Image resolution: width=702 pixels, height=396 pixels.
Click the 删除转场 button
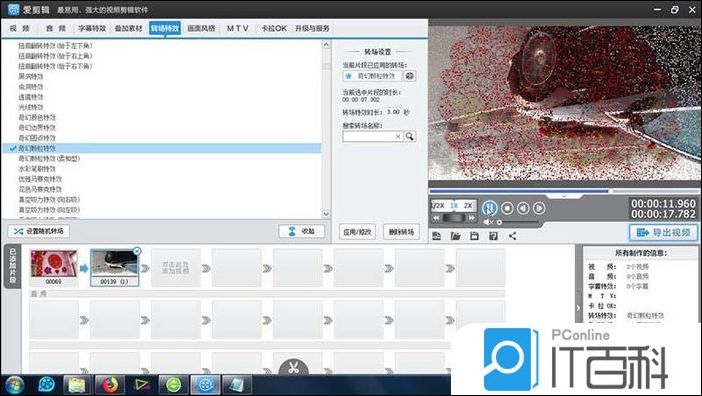402,232
